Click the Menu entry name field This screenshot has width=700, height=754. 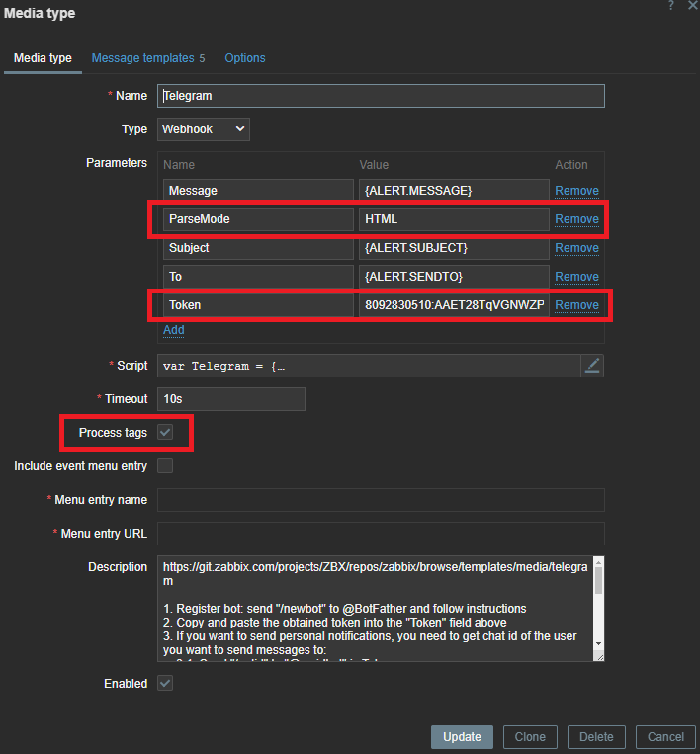coord(381,500)
